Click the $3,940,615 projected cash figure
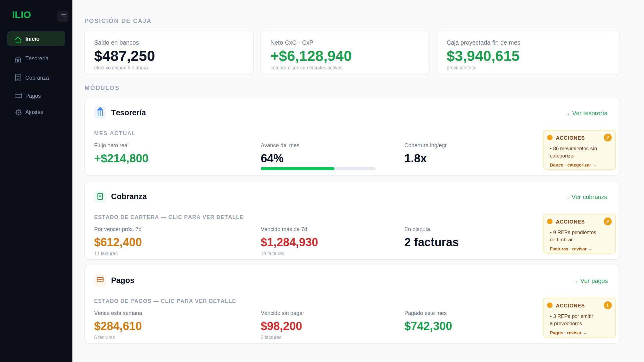This screenshot has width=644, height=362. click(x=483, y=56)
